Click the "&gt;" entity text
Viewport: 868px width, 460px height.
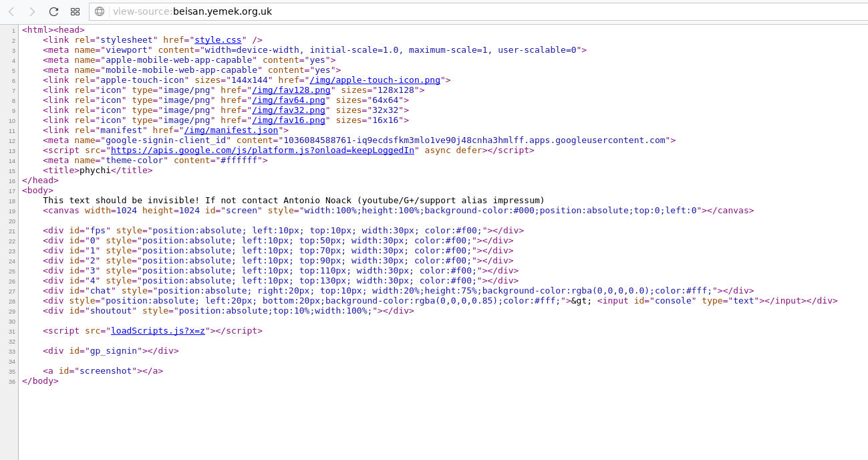(x=581, y=301)
